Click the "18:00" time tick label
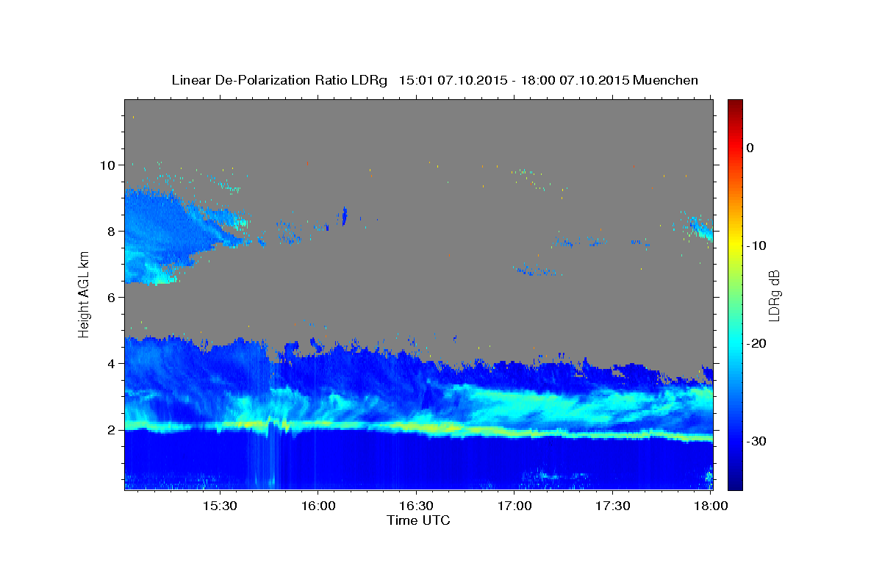The height and width of the screenshot is (588, 882). 711,506
